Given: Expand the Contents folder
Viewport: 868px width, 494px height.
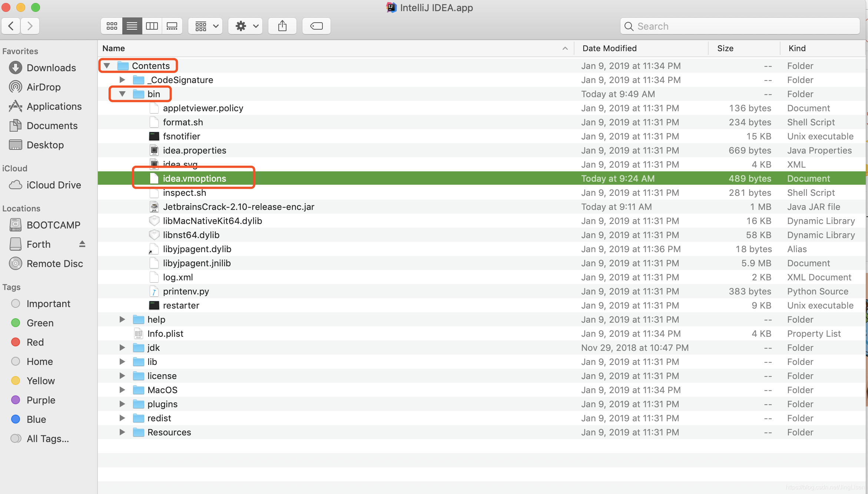Looking at the screenshot, I should 107,66.
